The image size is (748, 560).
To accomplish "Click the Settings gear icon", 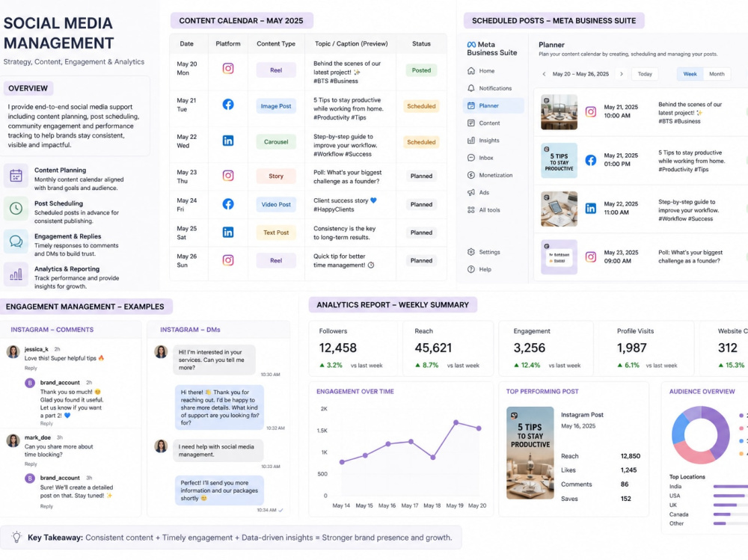I will click(470, 252).
